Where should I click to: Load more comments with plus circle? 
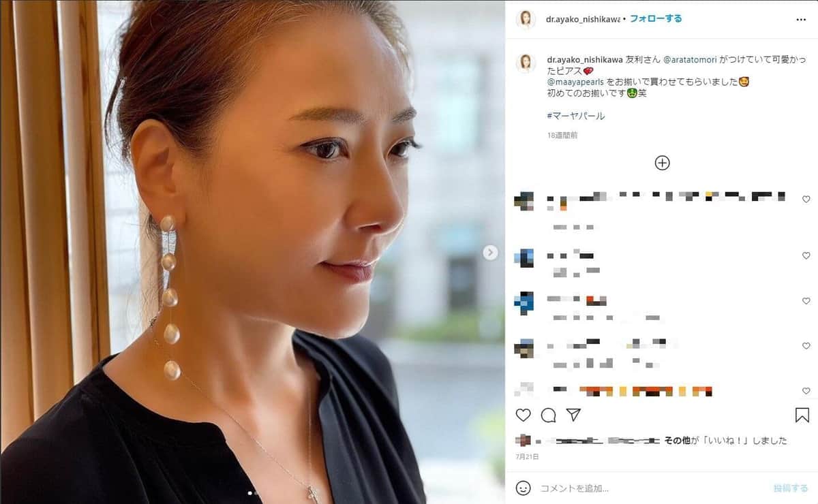coord(662,163)
